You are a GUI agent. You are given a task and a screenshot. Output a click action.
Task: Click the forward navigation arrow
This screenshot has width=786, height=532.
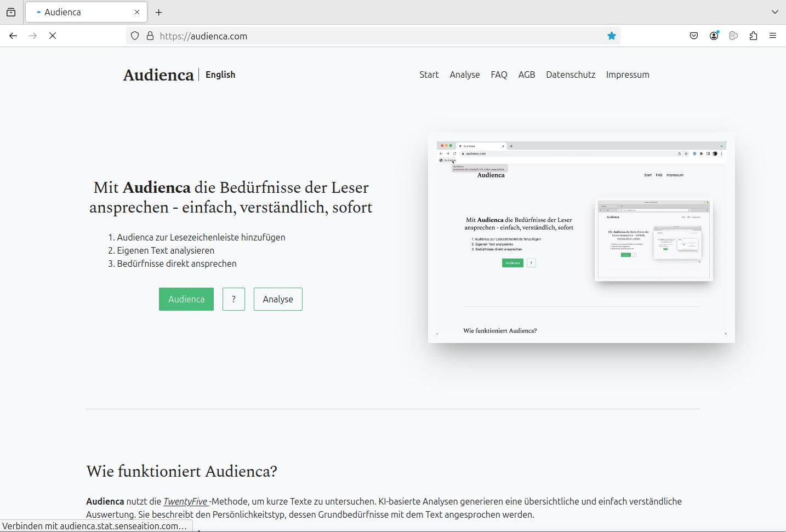coord(33,36)
